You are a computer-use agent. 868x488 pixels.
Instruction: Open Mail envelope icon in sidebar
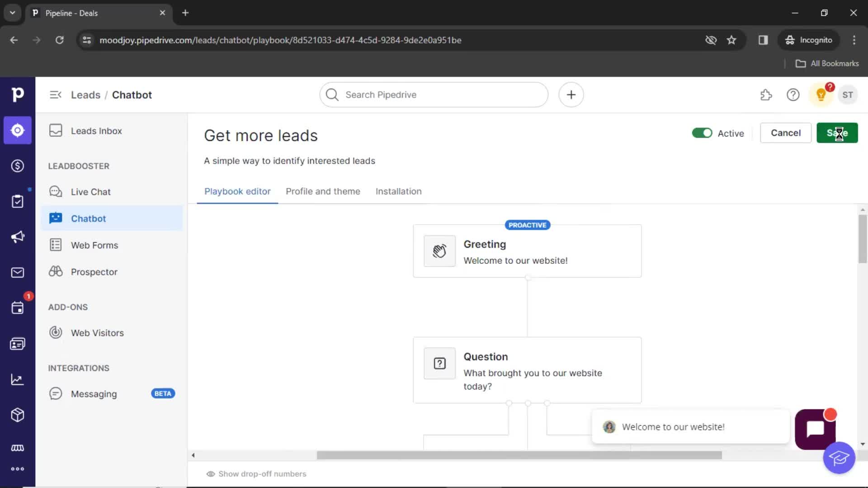[17, 272]
